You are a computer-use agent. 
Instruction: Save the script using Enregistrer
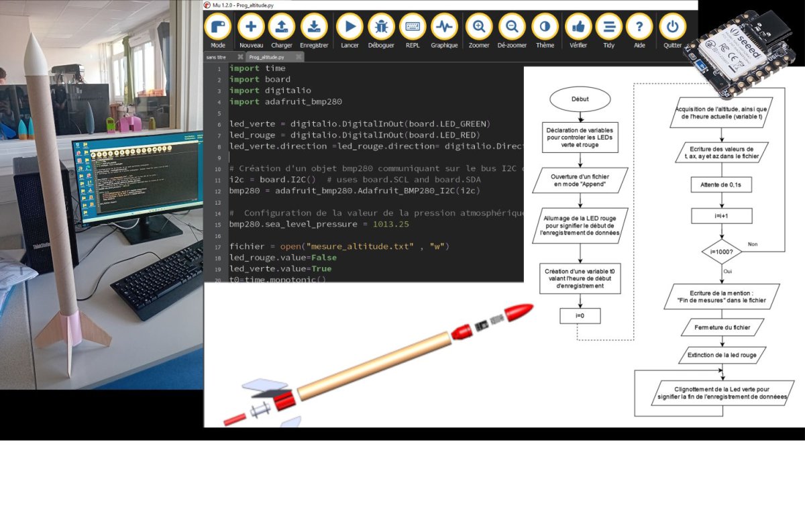(x=314, y=28)
